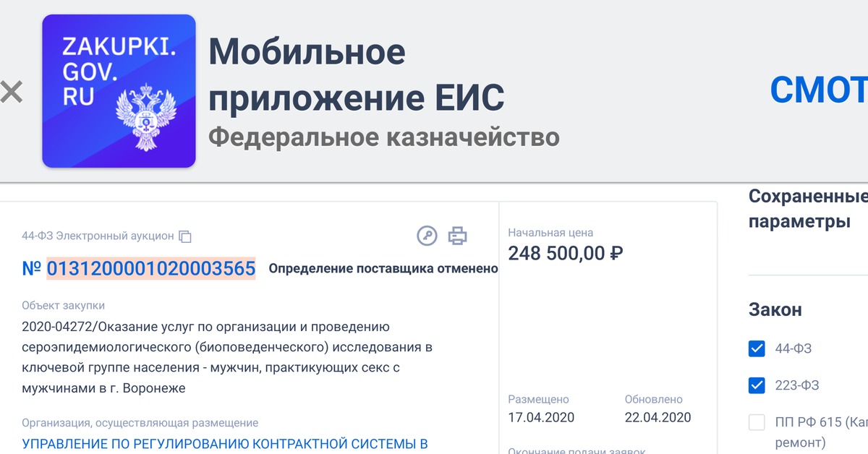Click the key signature icon
This screenshot has width=868, height=454.
[427, 236]
